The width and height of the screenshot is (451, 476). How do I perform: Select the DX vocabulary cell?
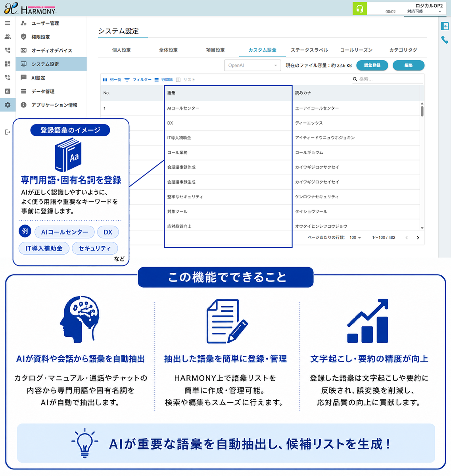point(228,123)
